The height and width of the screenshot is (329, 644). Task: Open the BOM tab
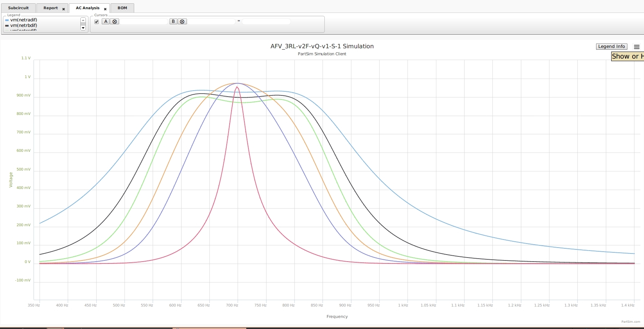[122, 8]
